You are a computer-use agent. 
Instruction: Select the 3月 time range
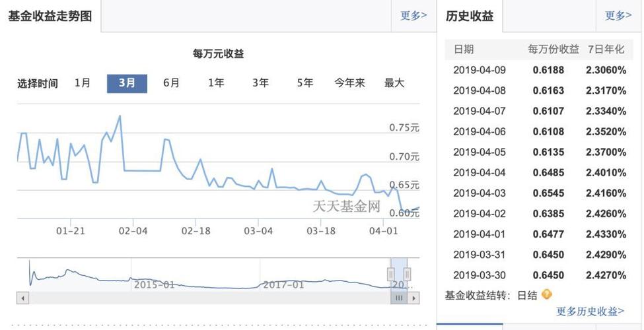(127, 82)
